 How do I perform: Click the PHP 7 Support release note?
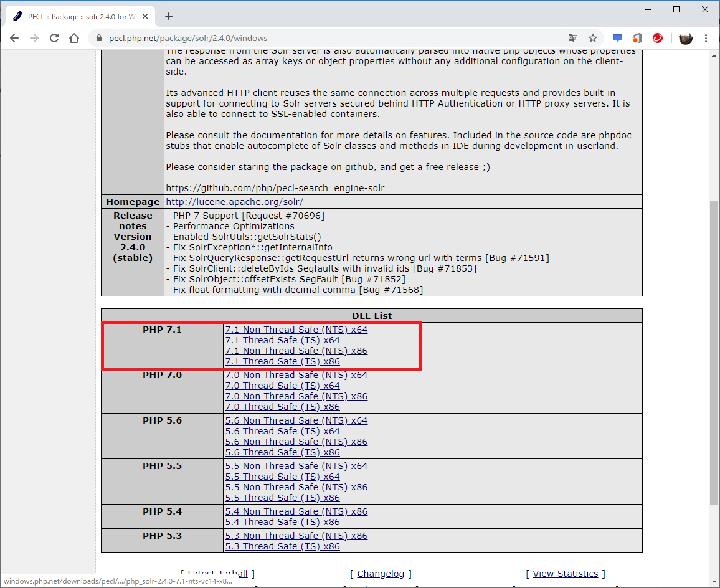pyautogui.click(x=245, y=216)
